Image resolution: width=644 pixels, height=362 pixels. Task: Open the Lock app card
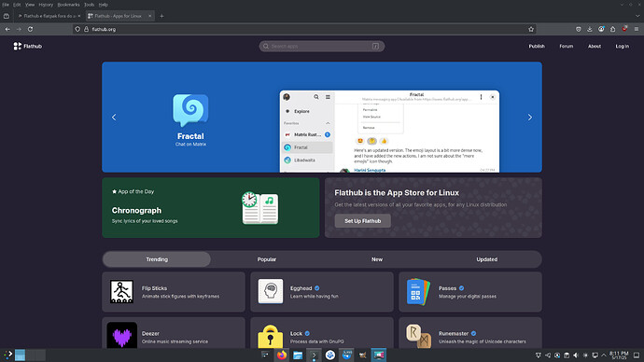(x=322, y=333)
